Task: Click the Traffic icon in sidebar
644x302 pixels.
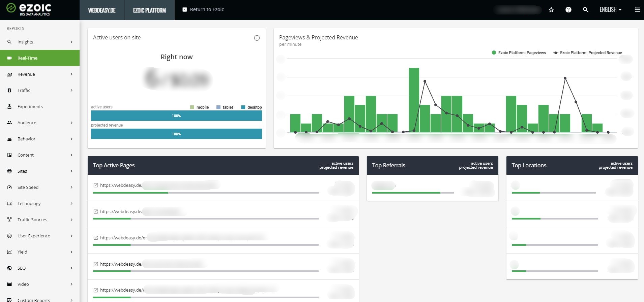Action: pos(9,90)
